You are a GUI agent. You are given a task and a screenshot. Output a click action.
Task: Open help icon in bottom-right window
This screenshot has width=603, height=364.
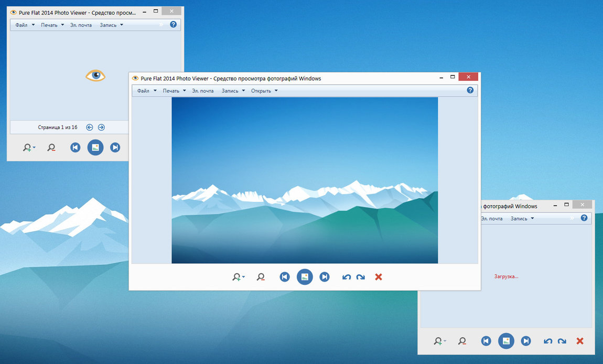[584, 218]
